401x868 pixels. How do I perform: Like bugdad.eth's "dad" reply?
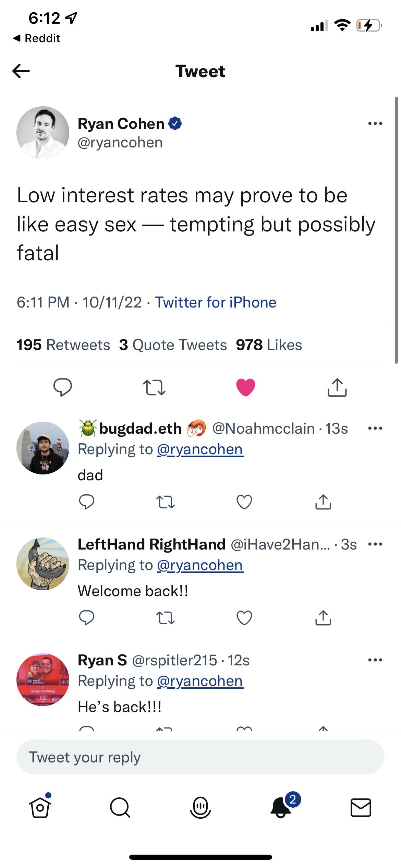point(244,502)
